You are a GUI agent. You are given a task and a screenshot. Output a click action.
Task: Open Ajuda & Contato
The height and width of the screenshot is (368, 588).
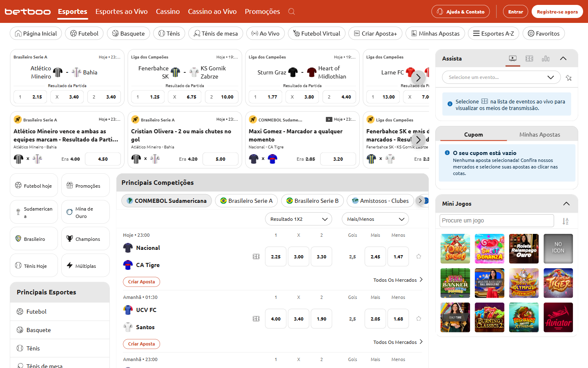pyautogui.click(x=461, y=11)
